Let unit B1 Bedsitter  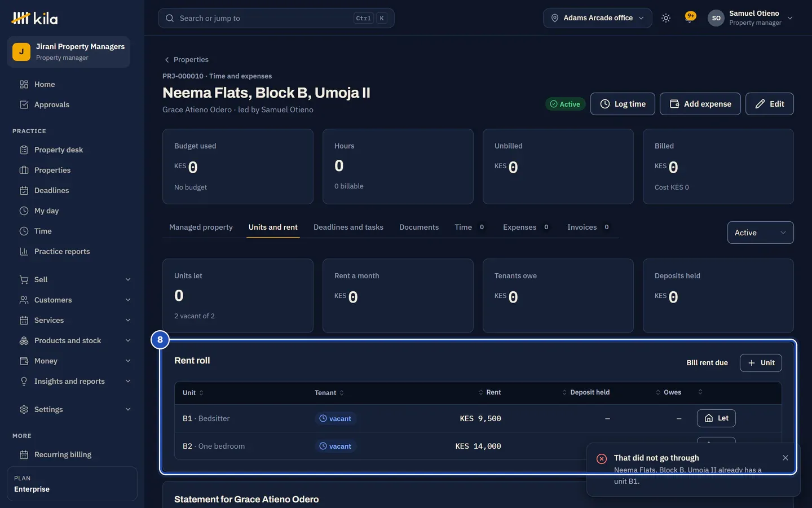716,418
